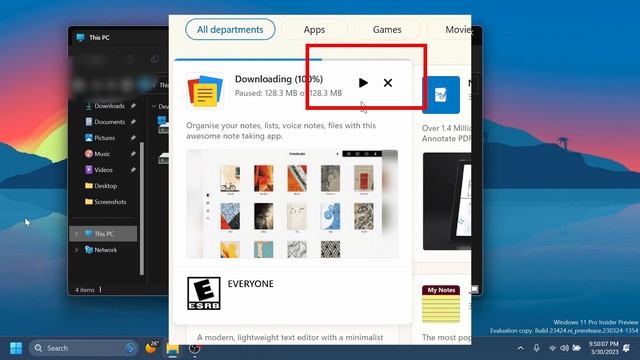This screenshot has height=360, width=640.
Task: Click the clock app taskbar icon
Action: pyautogui.click(x=195, y=348)
